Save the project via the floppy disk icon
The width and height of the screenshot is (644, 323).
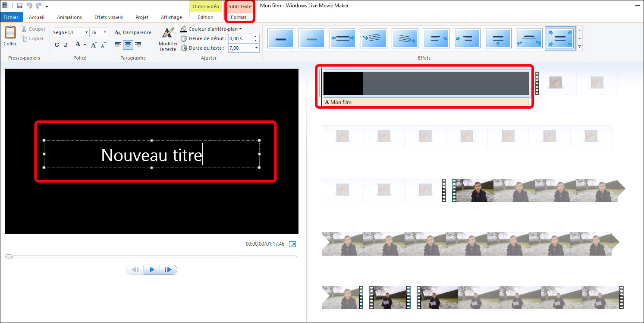pyautogui.click(x=19, y=5)
